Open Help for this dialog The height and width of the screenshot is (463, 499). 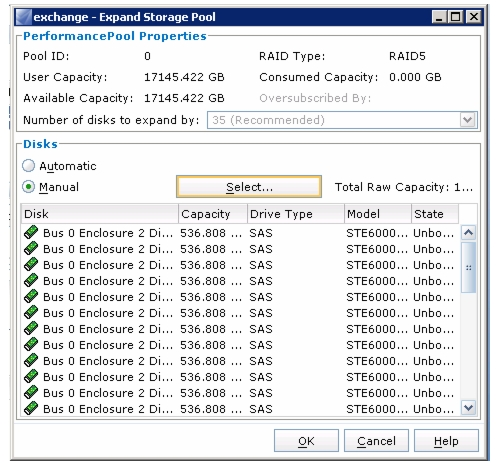tap(446, 441)
